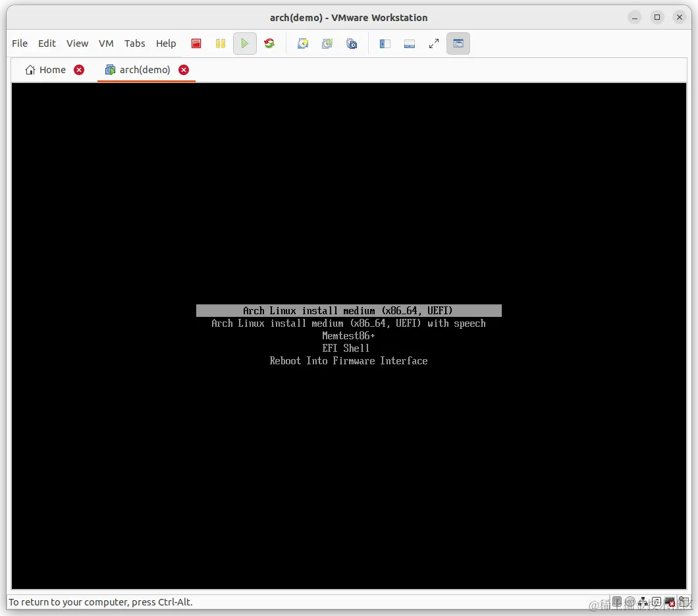698x616 pixels.
Task: Close the arch(demo) tab
Action: 184,70
